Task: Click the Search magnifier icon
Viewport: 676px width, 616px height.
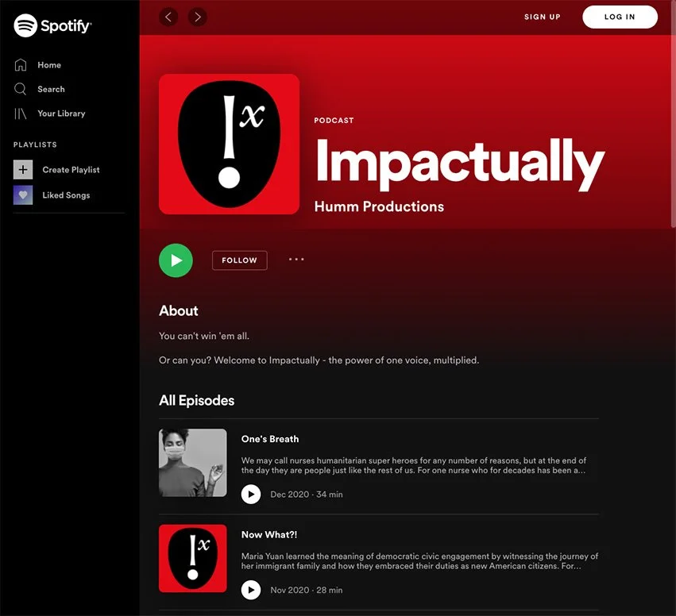Action: (x=21, y=89)
